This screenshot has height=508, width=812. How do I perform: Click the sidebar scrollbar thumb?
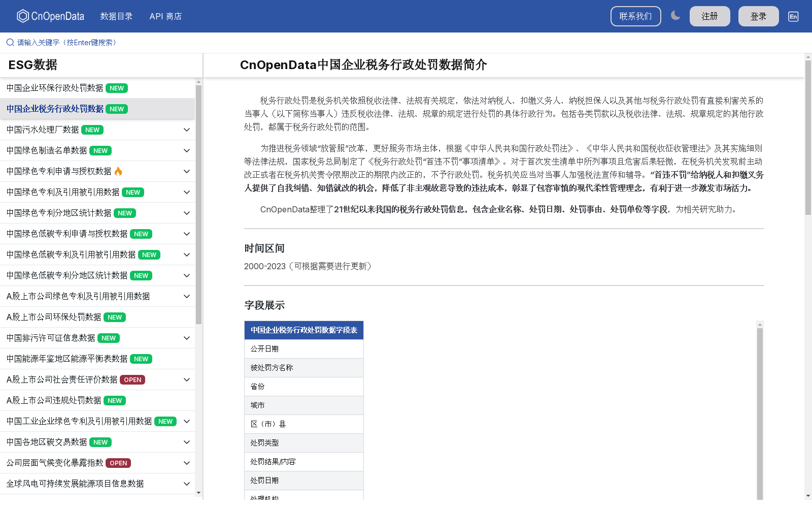198,205
